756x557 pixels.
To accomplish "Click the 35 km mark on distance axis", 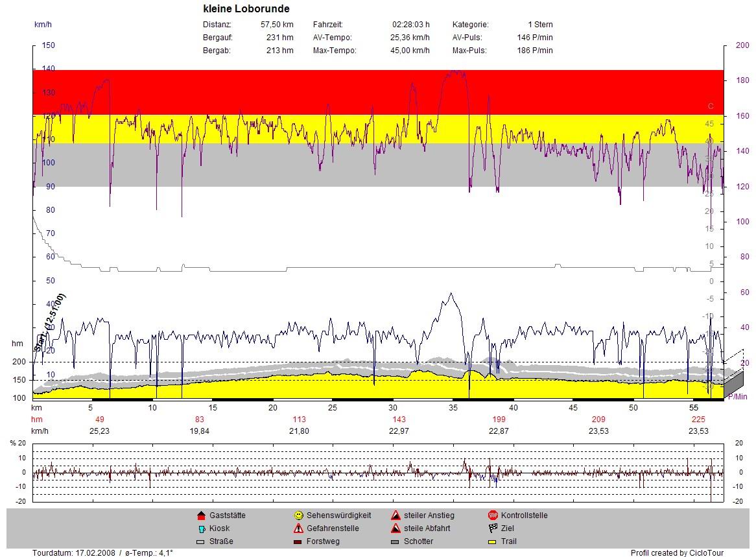I will 453,408.
